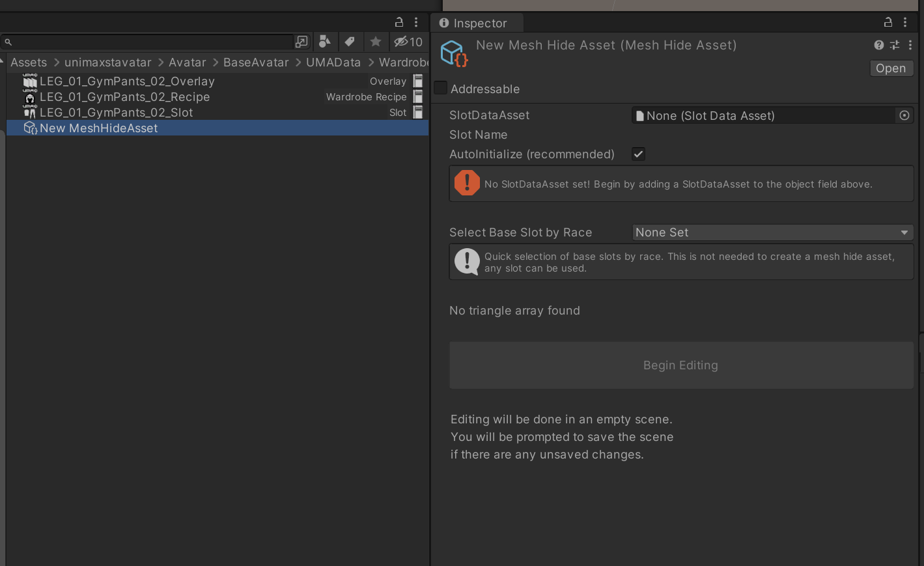Uncheck the AutoInitialize (recommended) checkbox
The image size is (924, 566).
coord(638,154)
